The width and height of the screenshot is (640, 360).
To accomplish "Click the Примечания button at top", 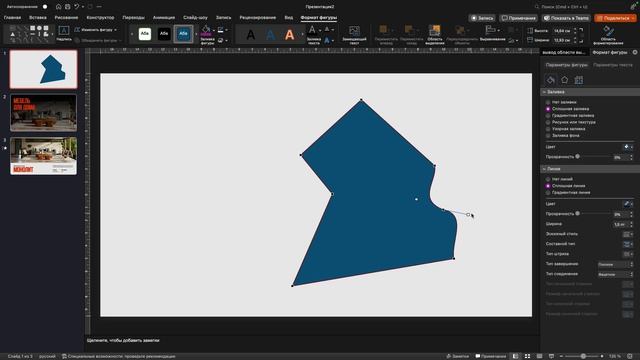I will [x=518, y=18].
